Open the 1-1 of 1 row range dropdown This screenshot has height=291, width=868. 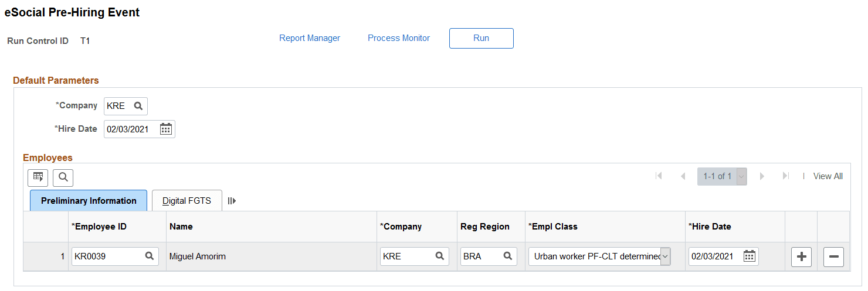click(x=742, y=176)
